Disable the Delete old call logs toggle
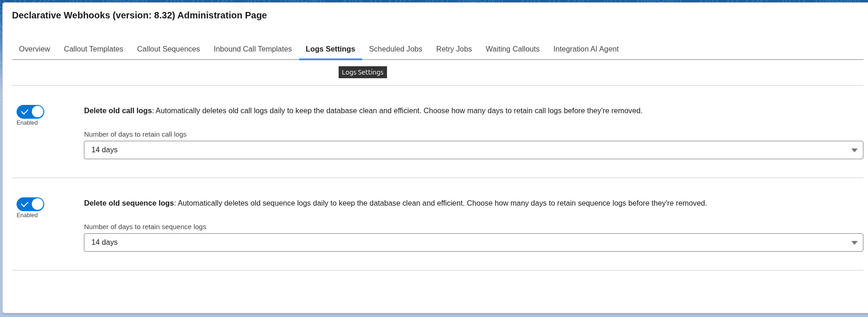 [x=30, y=112]
